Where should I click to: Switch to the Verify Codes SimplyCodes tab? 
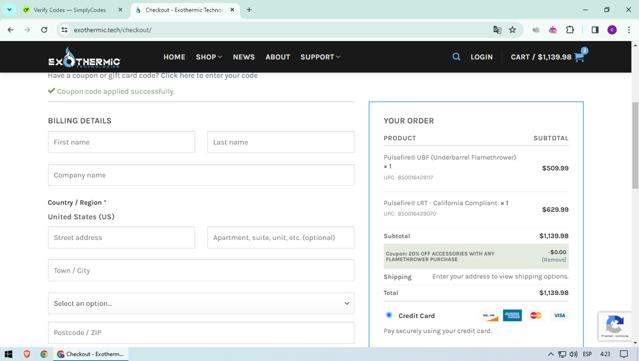pyautogui.click(x=69, y=10)
